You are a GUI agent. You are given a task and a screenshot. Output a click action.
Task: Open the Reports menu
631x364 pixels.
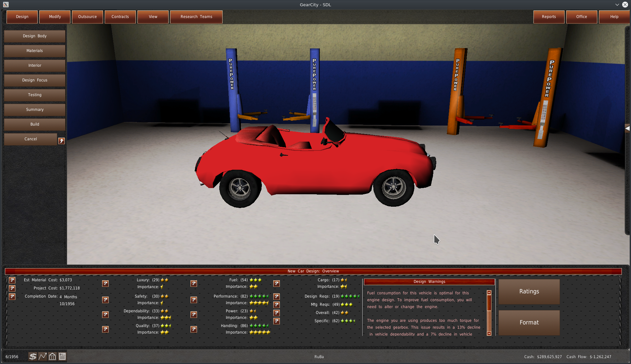pyautogui.click(x=549, y=17)
